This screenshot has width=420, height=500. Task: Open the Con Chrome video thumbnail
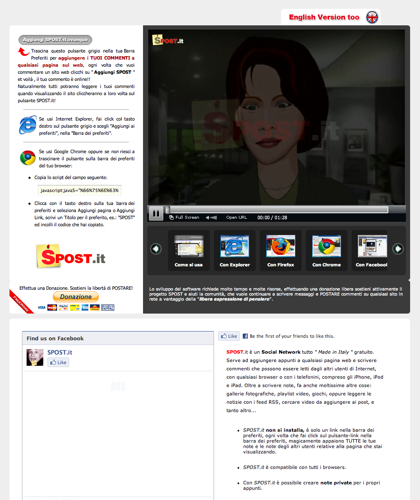[326, 250]
